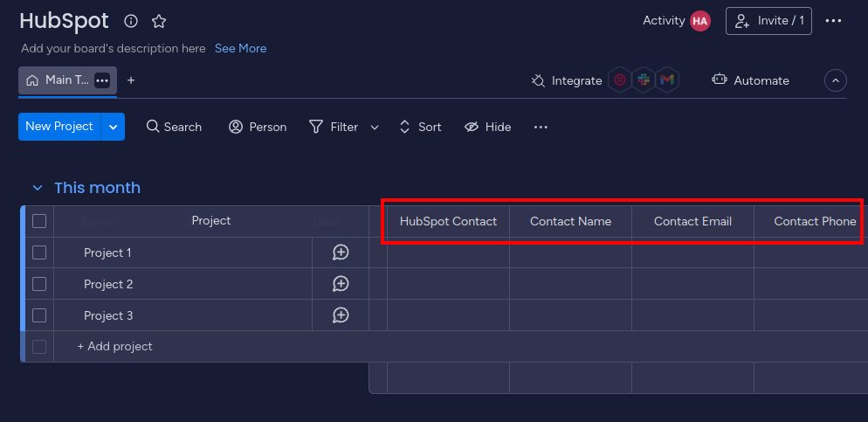Click the Contact Phone column header
This screenshot has height=422, width=868.
click(x=811, y=222)
